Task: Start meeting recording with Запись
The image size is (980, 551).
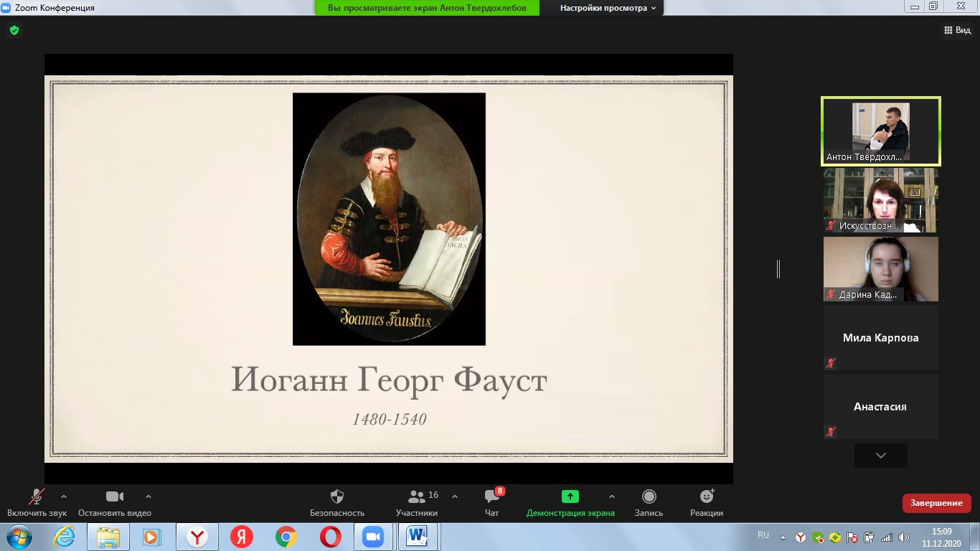Action: coord(649,502)
